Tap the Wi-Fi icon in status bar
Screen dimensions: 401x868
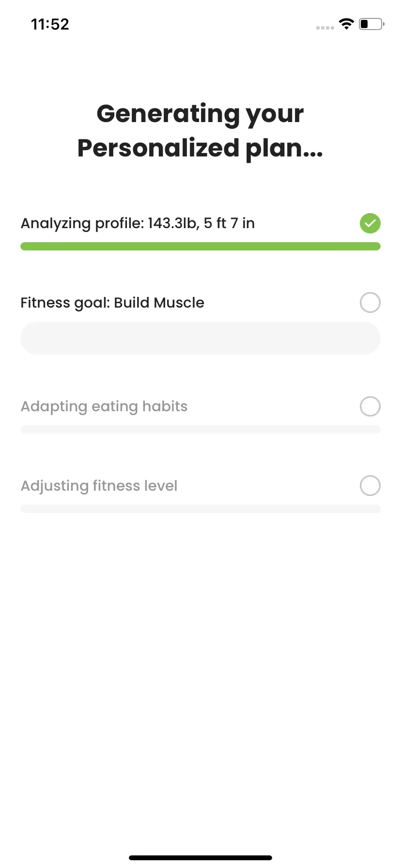click(346, 24)
